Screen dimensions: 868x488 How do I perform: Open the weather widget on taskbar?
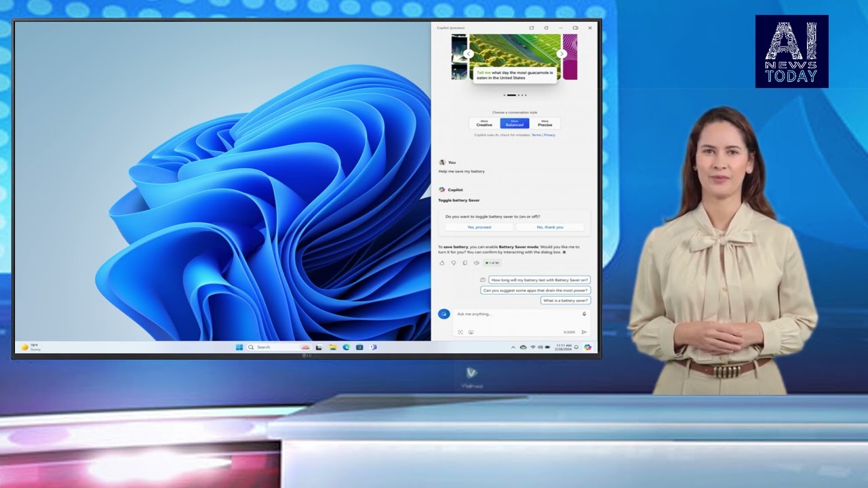tap(31, 347)
